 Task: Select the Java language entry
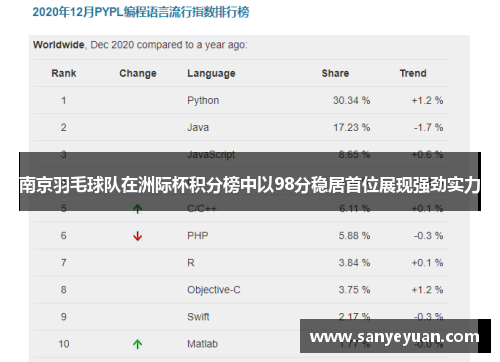tap(198, 127)
